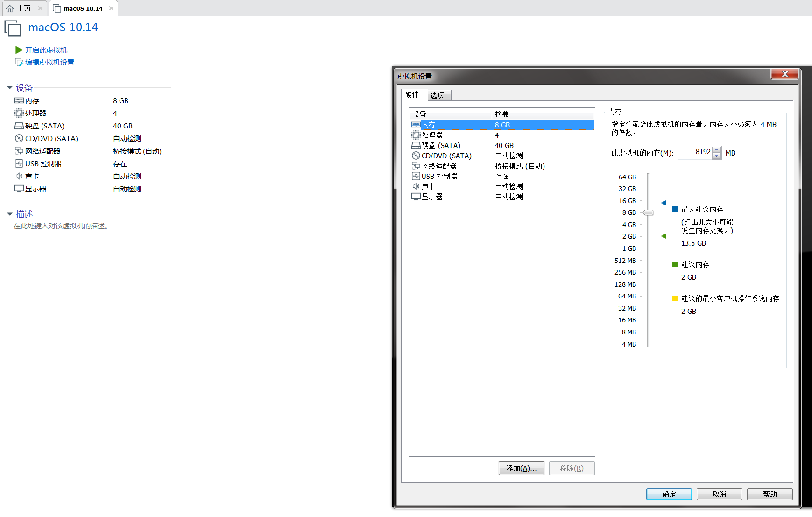This screenshot has height=517, width=812.
Task: Click the memory value input field
Action: pyautogui.click(x=696, y=152)
